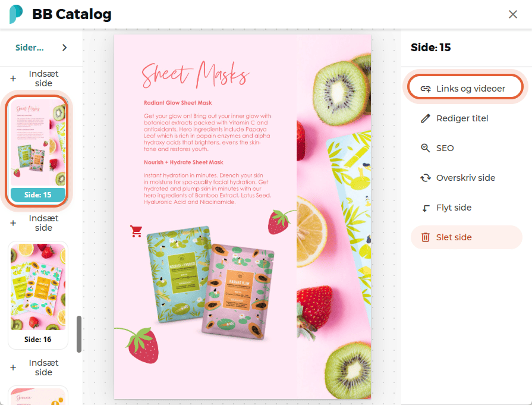Click the Links og videoer chain icon
532x405 pixels.
(426, 89)
